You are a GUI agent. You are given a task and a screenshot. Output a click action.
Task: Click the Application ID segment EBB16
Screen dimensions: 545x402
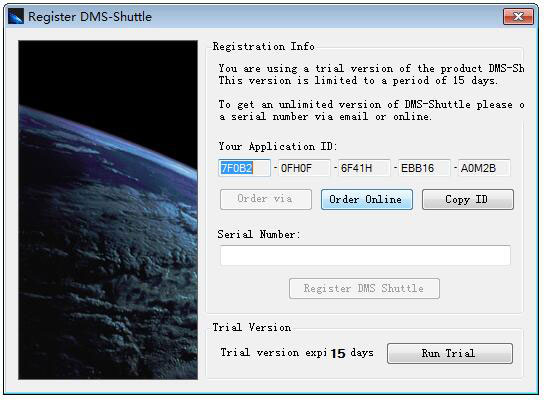point(424,168)
